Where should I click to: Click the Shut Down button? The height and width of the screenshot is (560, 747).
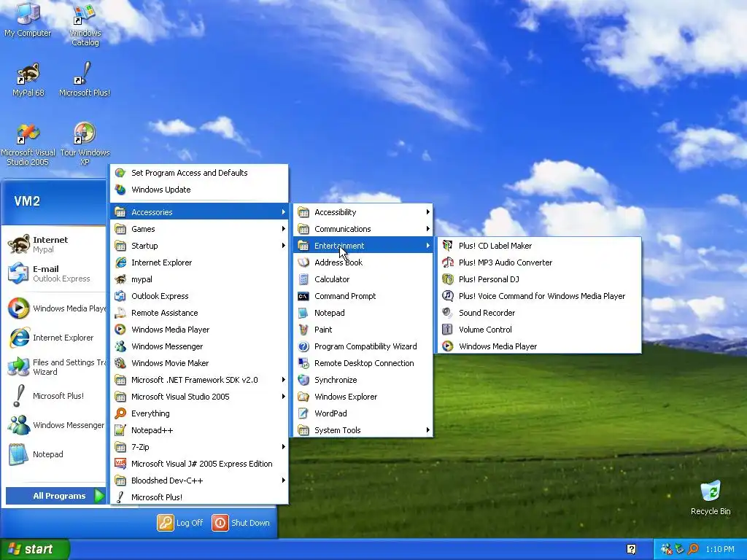(241, 523)
